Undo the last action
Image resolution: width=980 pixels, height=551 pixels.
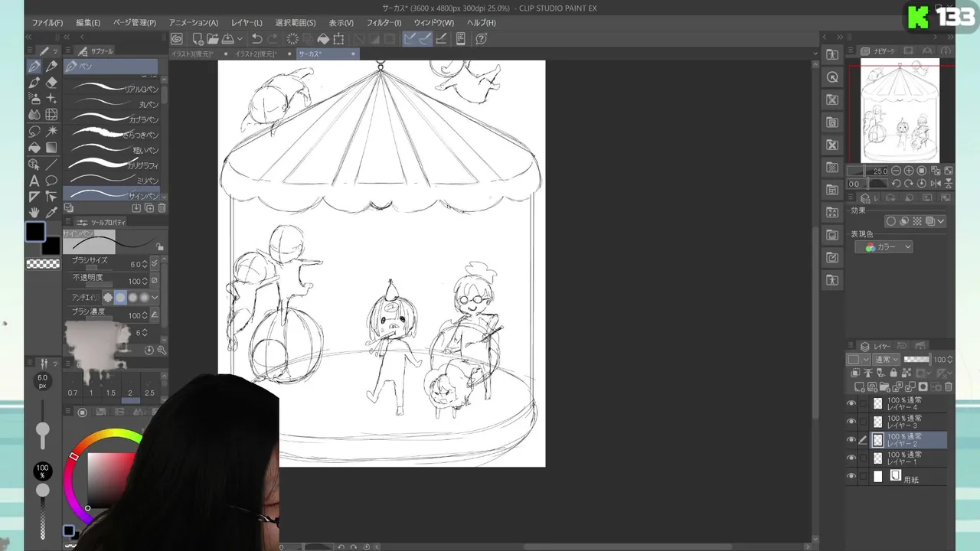(x=257, y=39)
